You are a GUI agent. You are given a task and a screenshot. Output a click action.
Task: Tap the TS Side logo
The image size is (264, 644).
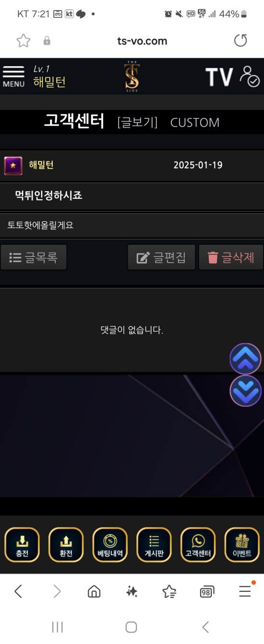click(132, 76)
